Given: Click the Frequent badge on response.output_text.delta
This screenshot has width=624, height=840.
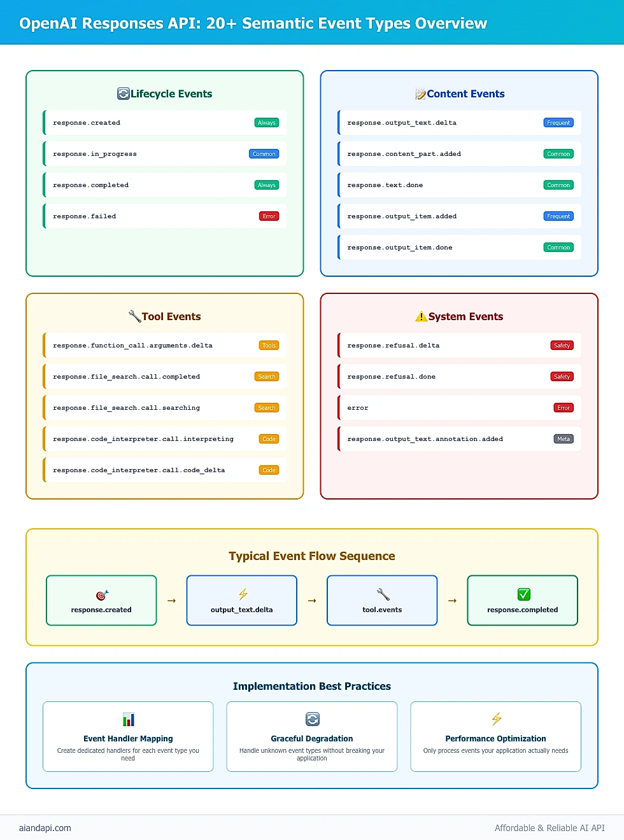Looking at the screenshot, I should [x=558, y=123].
